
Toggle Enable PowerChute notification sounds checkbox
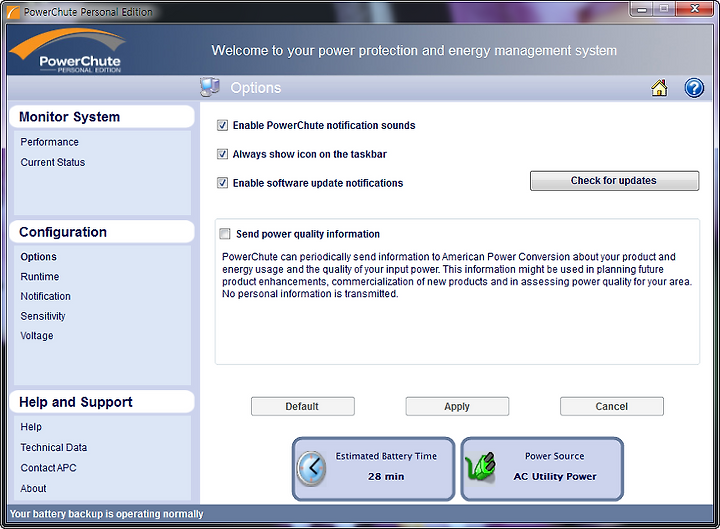click(223, 125)
